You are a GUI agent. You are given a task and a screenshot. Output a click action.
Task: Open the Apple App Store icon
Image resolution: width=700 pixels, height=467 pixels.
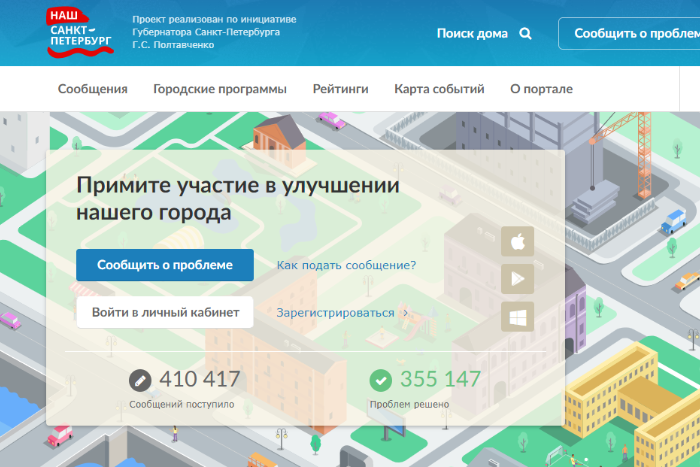(518, 241)
